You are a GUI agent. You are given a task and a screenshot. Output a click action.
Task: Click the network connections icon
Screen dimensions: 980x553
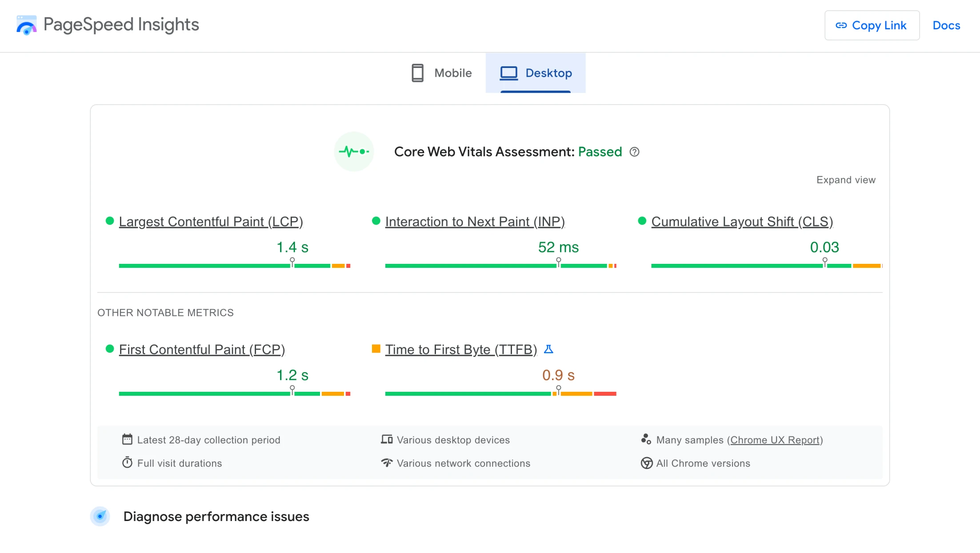coord(387,463)
